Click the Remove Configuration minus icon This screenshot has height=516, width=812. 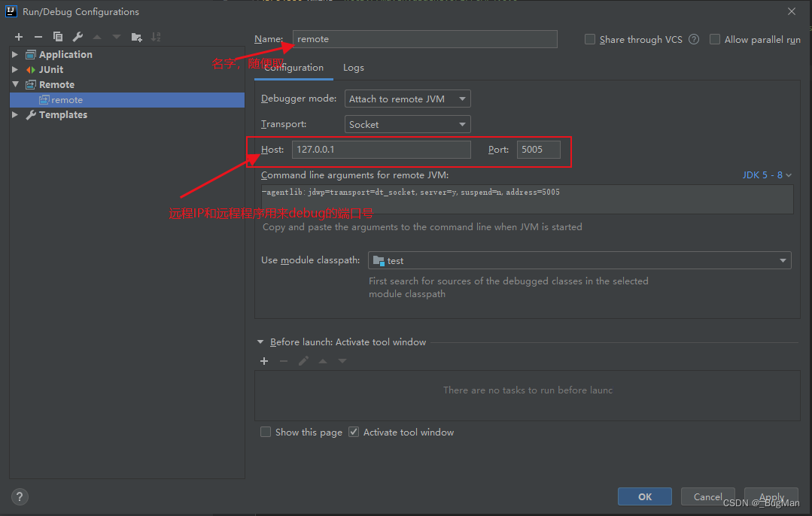[38, 37]
